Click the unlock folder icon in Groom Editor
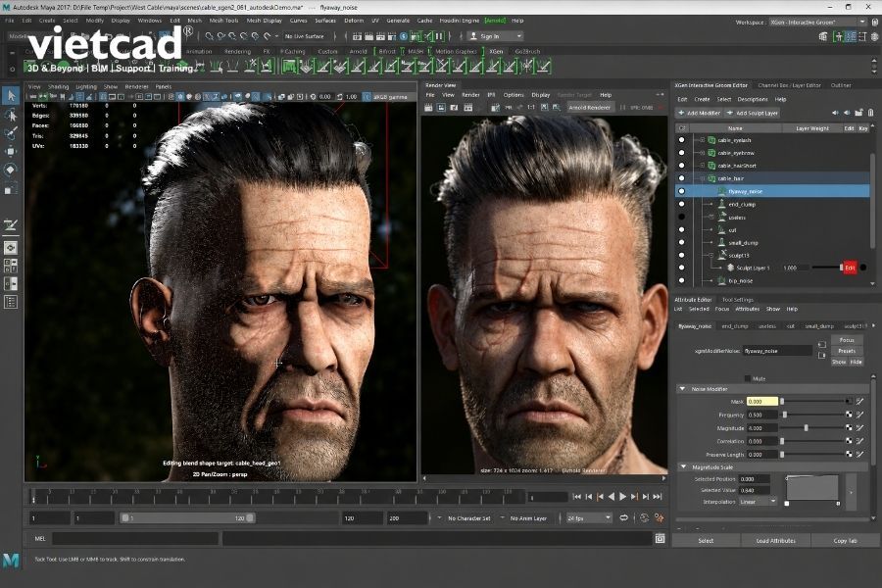Screen dimensions: 882x588 point(858,113)
